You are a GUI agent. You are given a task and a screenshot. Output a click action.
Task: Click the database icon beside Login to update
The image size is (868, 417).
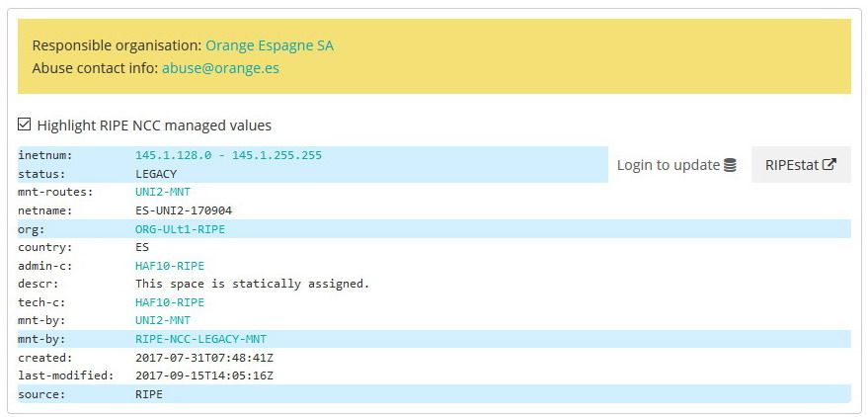(x=730, y=165)
